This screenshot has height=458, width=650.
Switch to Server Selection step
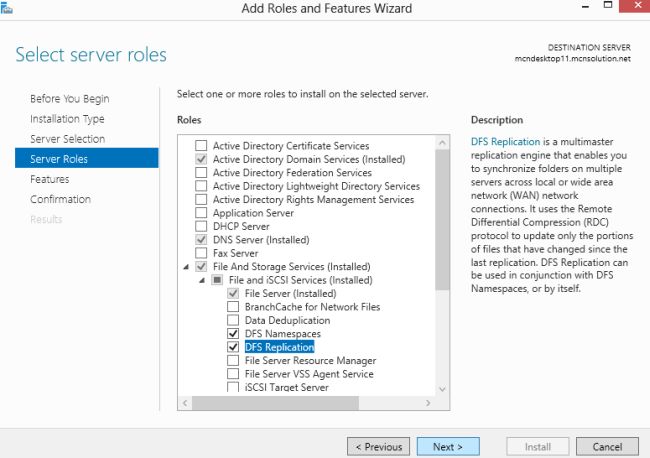(x=67, y=138)
